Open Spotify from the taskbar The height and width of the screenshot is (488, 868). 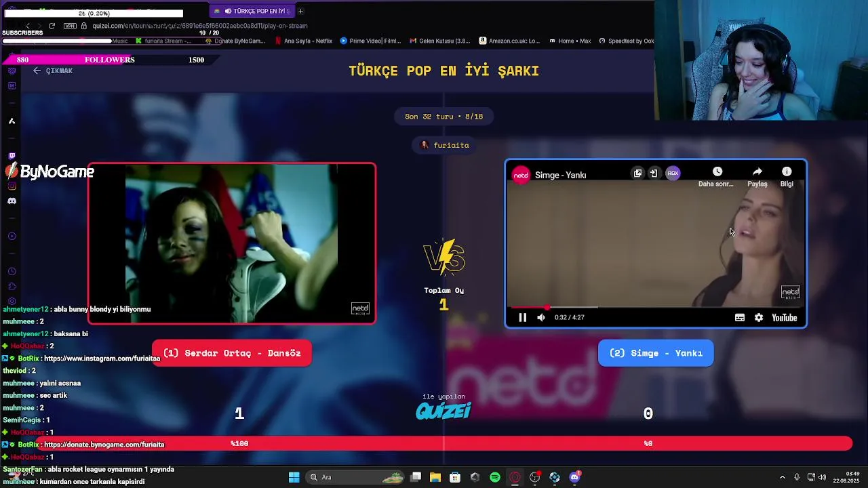tap(495, 477)
